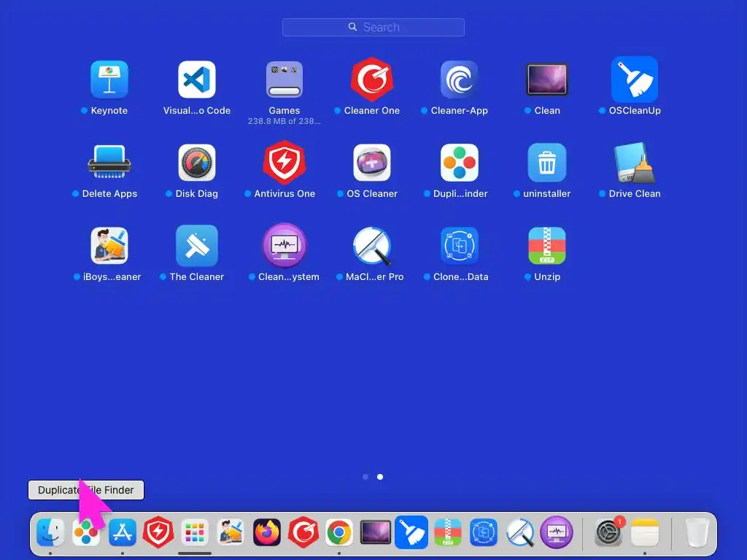Screen dimensions: 747x560
Task: Open Keynote from Launchpad
Action: click(109, 79)
